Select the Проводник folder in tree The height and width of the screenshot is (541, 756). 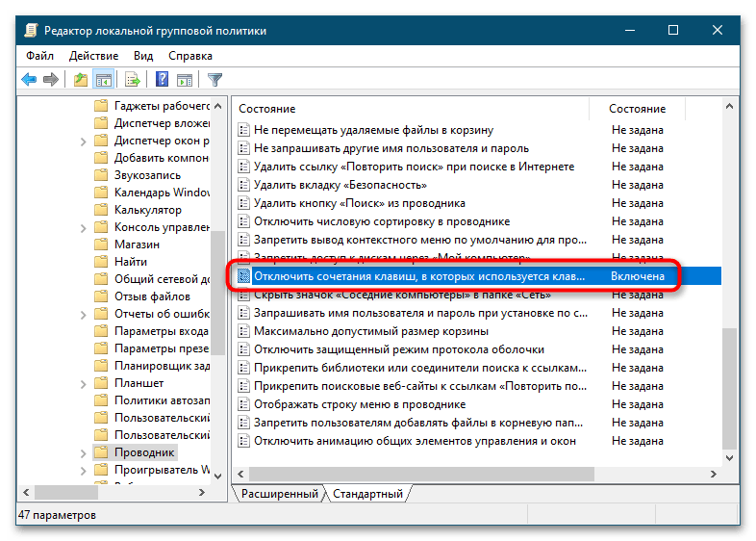[144, 452]
